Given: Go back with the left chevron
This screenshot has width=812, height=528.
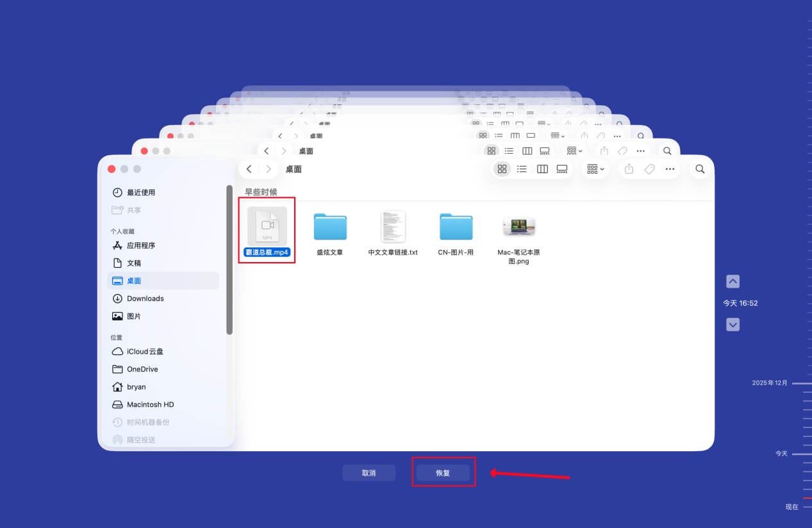Looking at the screenshot, I should tap(249, 169).
